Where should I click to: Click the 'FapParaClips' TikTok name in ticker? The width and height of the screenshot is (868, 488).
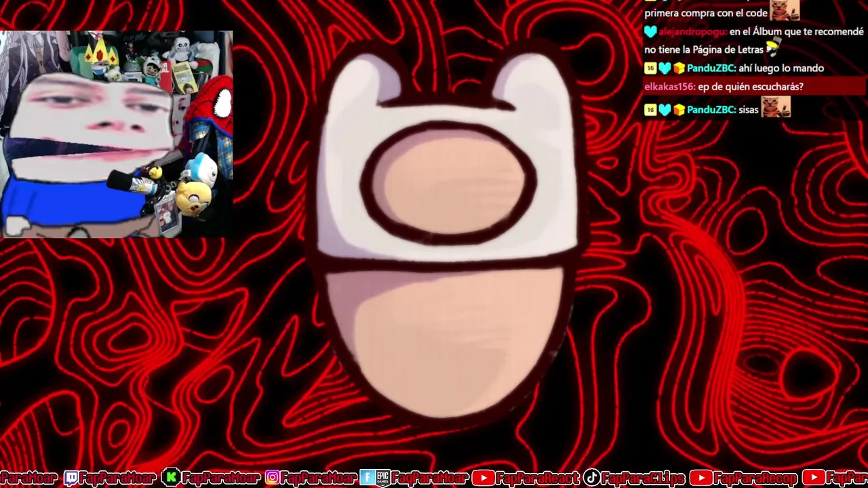644,478
